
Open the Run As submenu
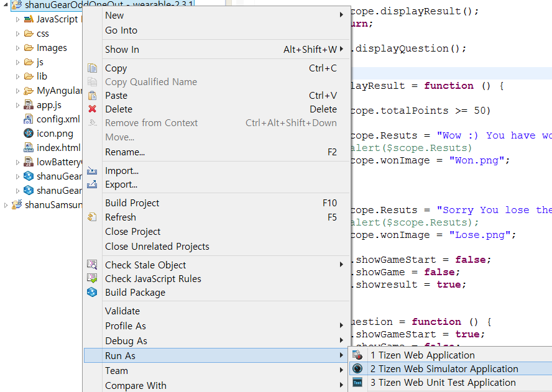[217, 355]
